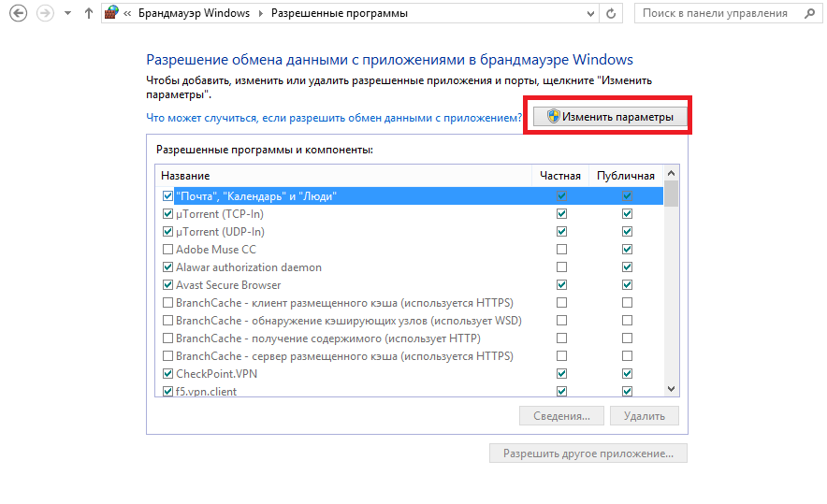Toggle Публичная for Avast Secure Browser

(x=627, y=284)
